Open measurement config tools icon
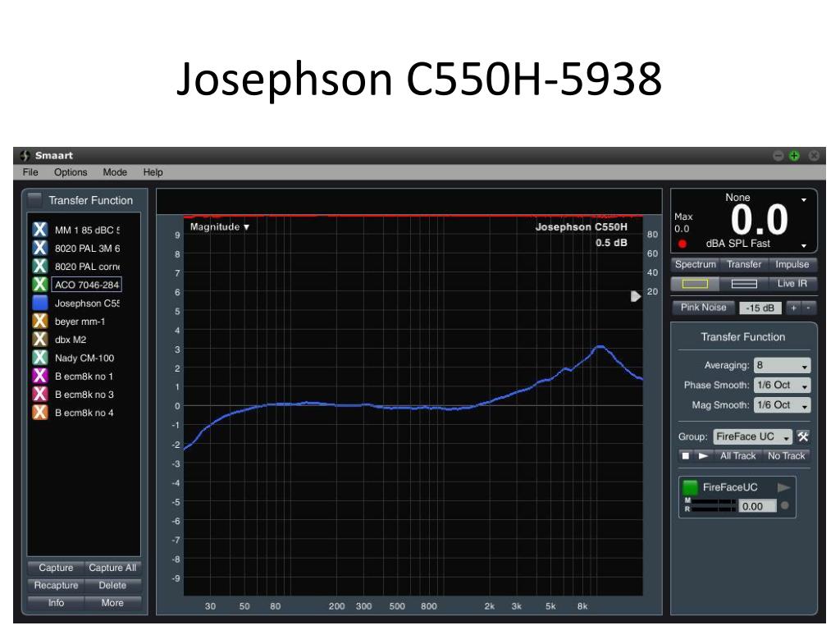 click(802, 436)
